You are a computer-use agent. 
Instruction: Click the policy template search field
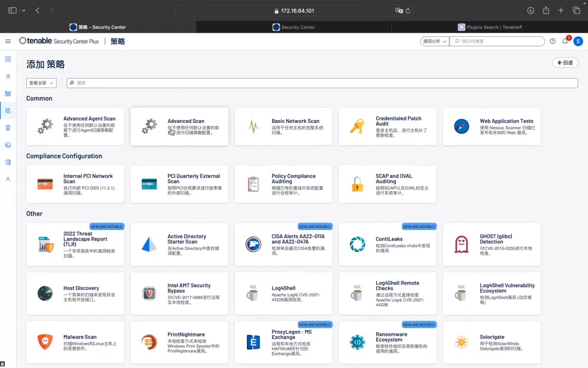(x=322, y=83)
